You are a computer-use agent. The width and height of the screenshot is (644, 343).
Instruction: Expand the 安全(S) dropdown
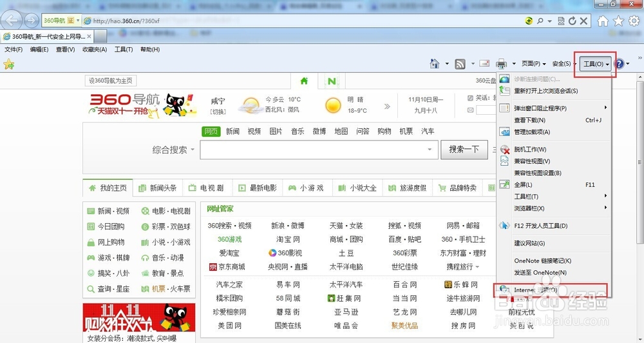(563, 64)
